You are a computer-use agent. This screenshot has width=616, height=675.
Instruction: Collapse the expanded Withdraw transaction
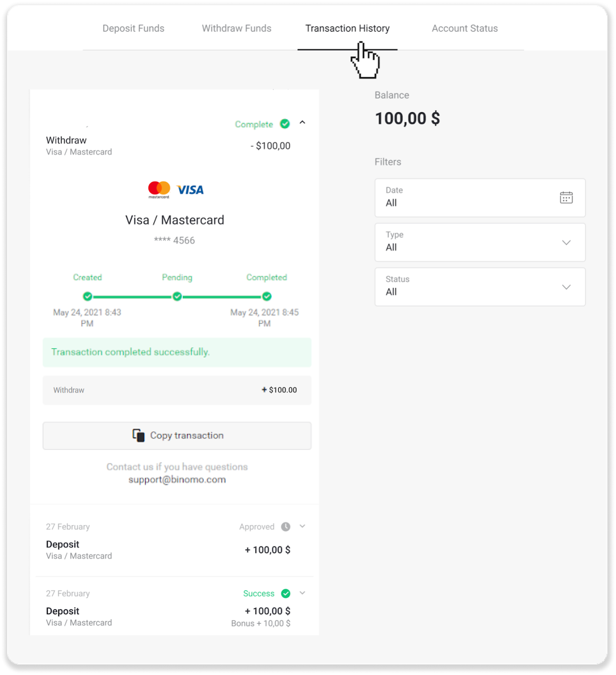click(302, 123)
